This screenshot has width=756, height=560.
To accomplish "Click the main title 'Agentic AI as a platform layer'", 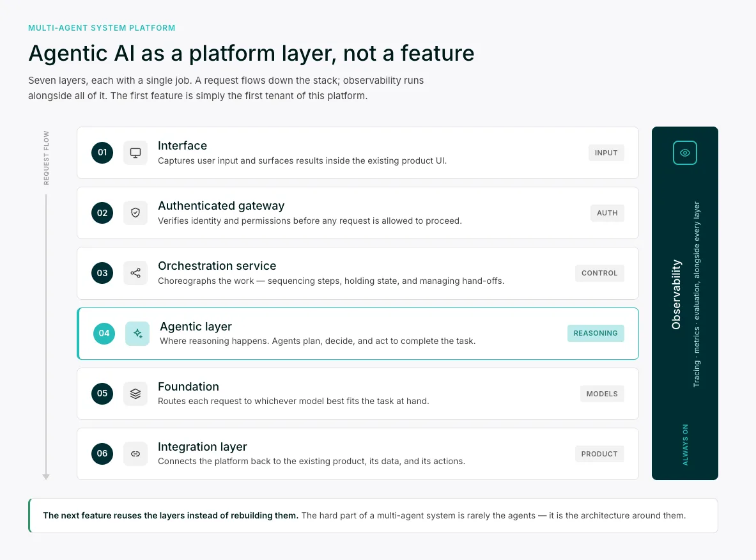I will pos(251,53).
